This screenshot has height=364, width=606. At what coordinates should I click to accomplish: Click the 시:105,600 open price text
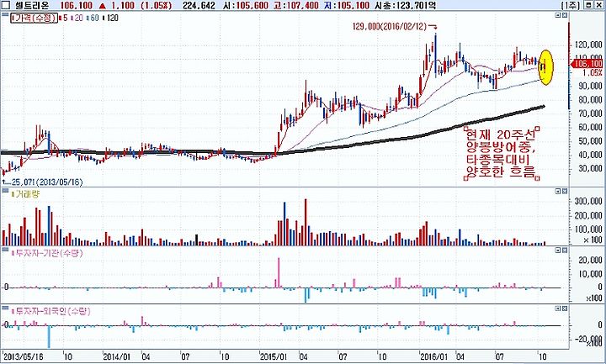(x=246, y=5)
